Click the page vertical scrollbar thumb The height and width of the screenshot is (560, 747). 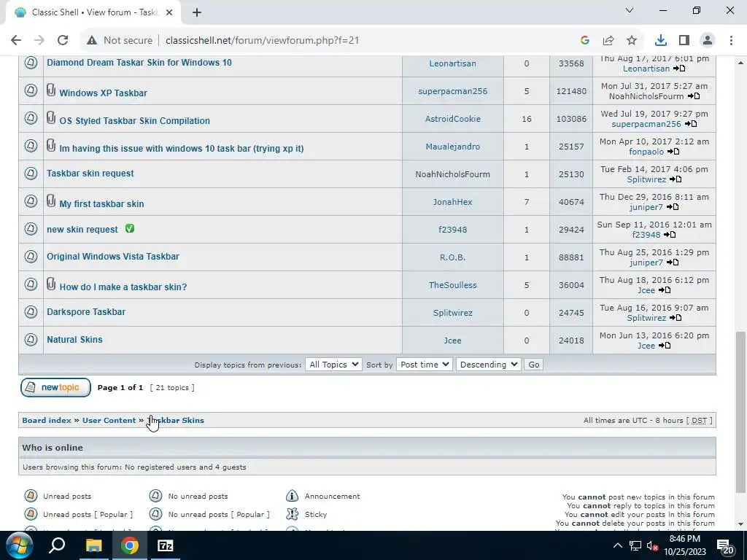pyautogui.click(x=740, y=413)
